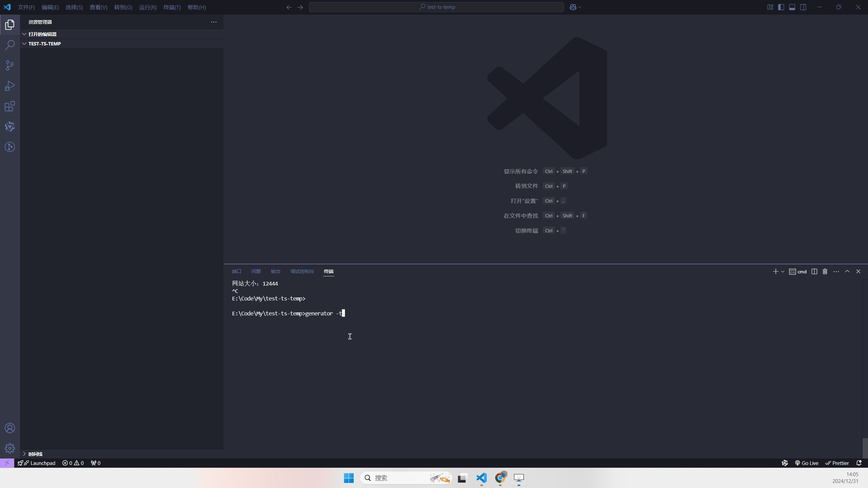Viewport: 868px width, 488px height.
Task: Split the terminal
Action: (x=814, y=271)
